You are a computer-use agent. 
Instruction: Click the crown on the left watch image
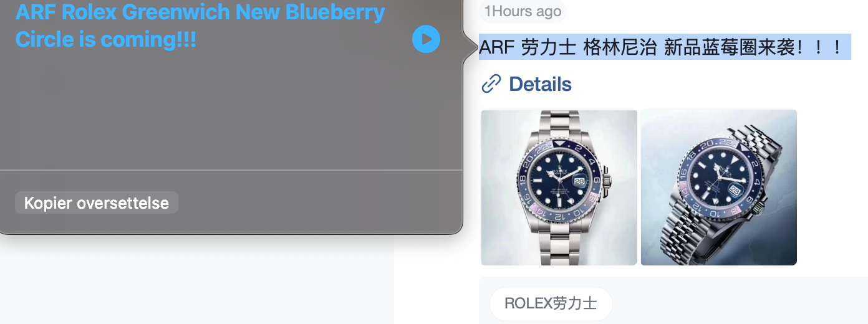607,182
